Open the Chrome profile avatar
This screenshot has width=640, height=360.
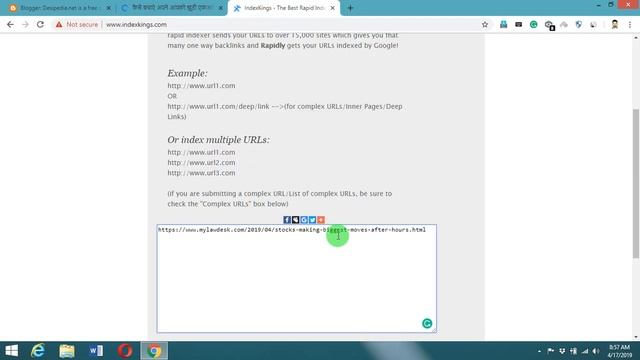tap(615, 24)
